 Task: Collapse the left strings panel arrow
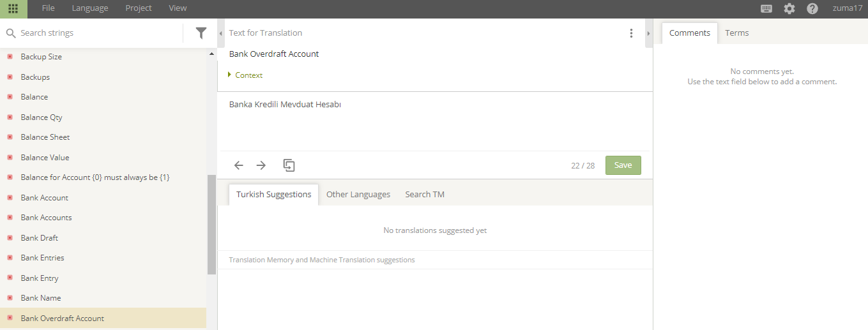(x=221, y=33)
